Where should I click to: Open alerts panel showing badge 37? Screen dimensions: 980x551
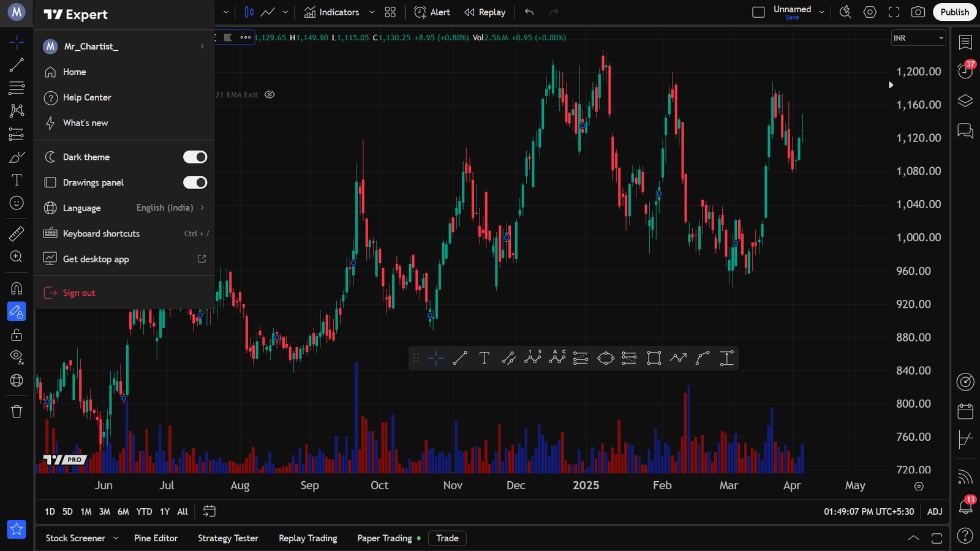[x=965, y=71]
